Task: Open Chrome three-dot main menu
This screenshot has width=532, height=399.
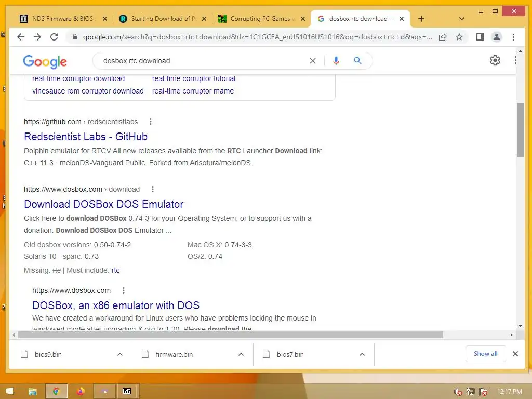Action: coord(513,37)
